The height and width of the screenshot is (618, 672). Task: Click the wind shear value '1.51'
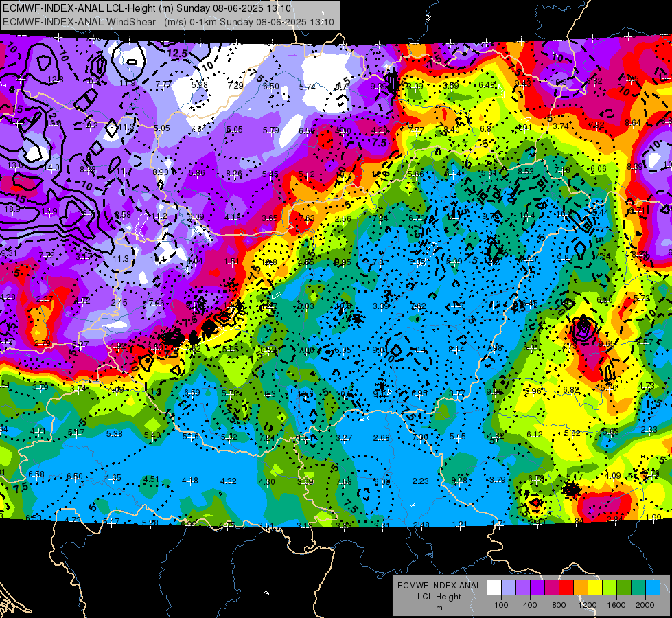[231, 262]
